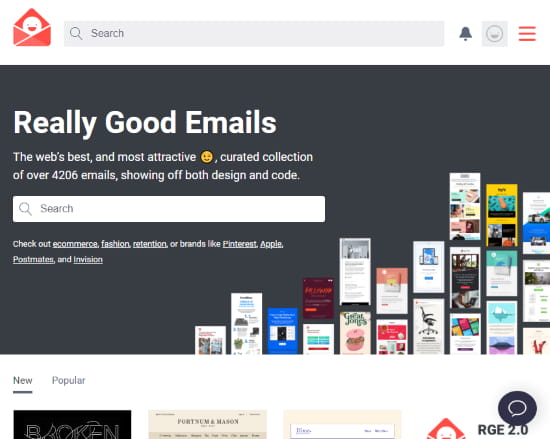This screenshot has width=550, height=439.
Task: Click the RGE 2.0 envelope logo
Action: [445, 428]
